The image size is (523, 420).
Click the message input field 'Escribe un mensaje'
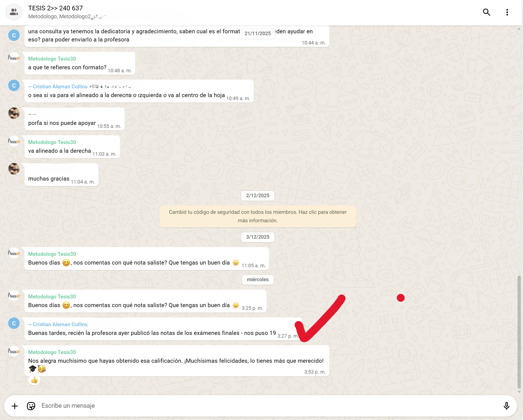260,406
